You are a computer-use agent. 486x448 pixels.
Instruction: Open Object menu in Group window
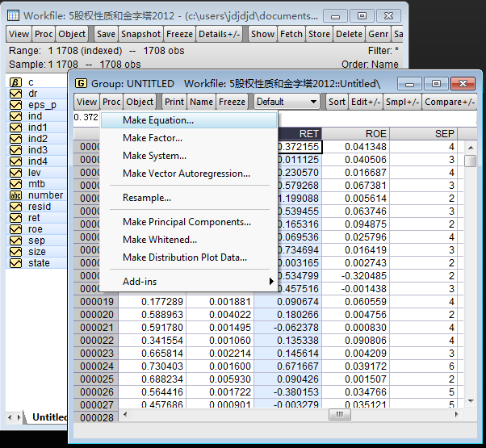coord(140,102)
